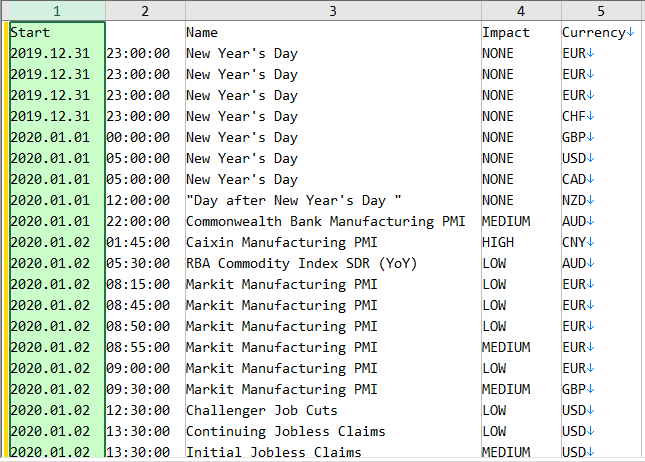The width and height of the screenshot is (645, 462).
Task: Click the arrow icon next to CNY
Action: [x=590, y=242]
